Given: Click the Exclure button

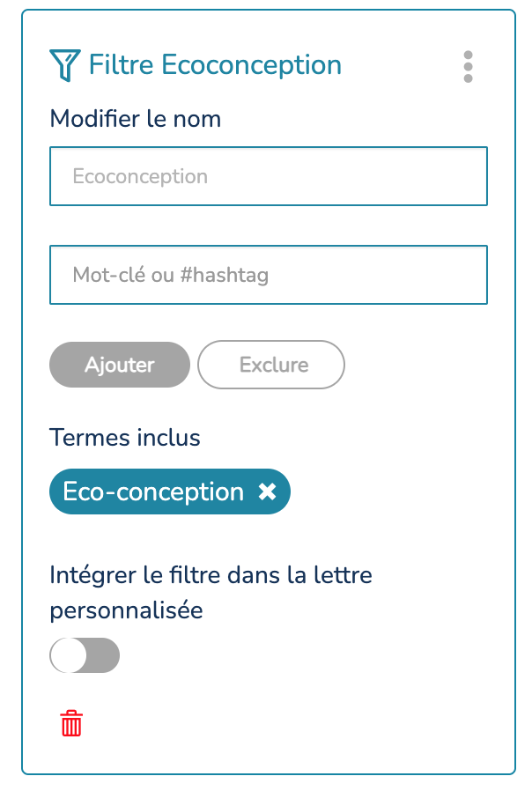Looking at the screenshot, I should (x=271, y=365).
